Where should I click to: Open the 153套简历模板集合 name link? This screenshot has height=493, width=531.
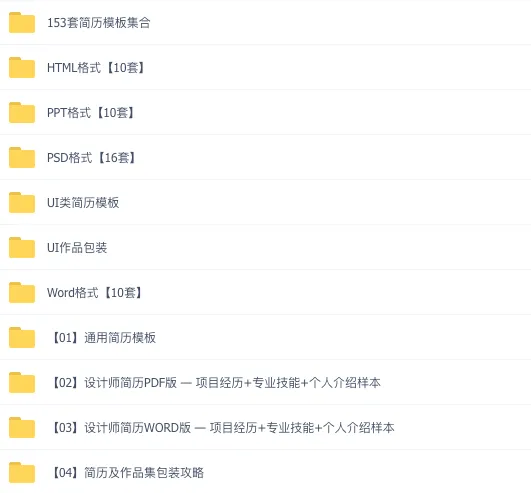99,23
